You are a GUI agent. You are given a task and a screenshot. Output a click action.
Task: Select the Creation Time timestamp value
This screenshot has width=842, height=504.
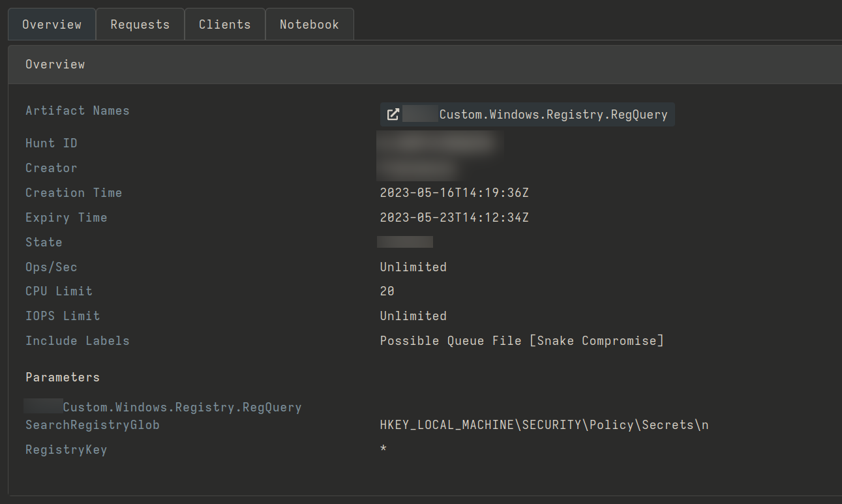(454, 193)
